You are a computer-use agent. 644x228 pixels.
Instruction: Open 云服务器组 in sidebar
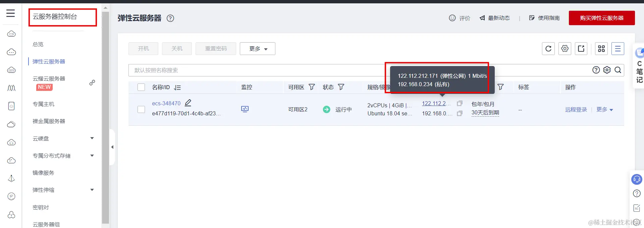coord(46,224)
